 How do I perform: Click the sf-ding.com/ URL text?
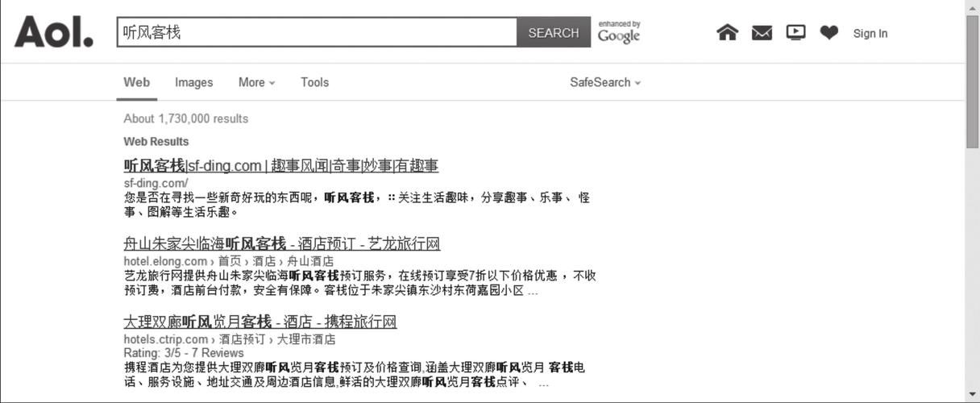point(156,183)
